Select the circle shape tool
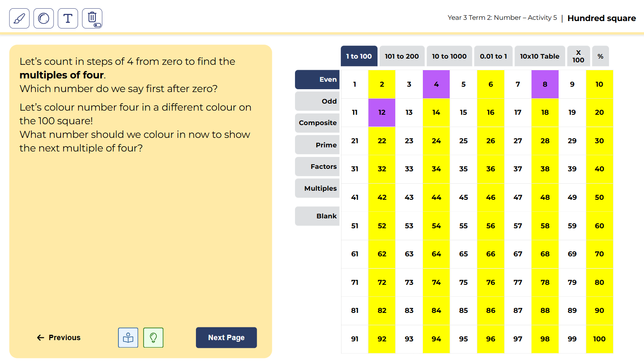 (x=44, y=19)
